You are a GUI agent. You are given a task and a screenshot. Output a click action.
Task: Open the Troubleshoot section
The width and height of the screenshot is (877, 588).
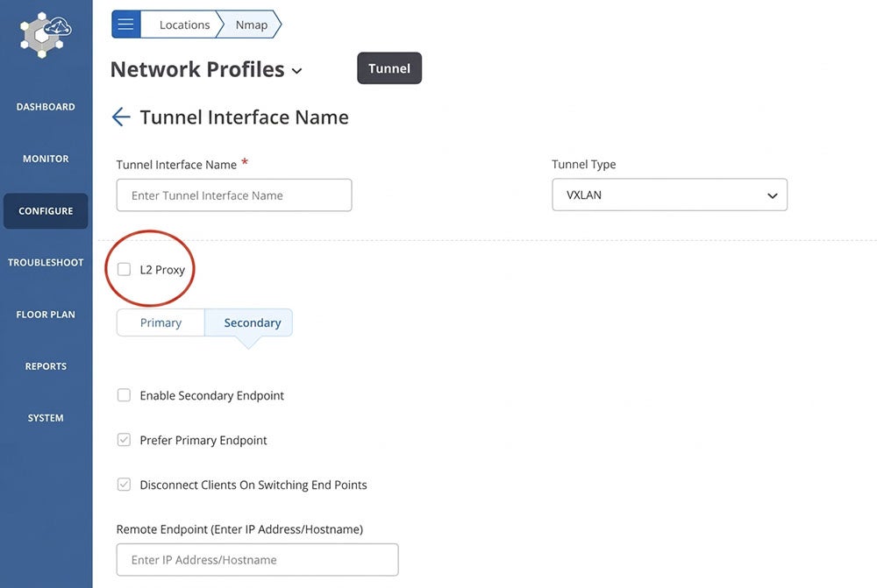pos(46,262)
